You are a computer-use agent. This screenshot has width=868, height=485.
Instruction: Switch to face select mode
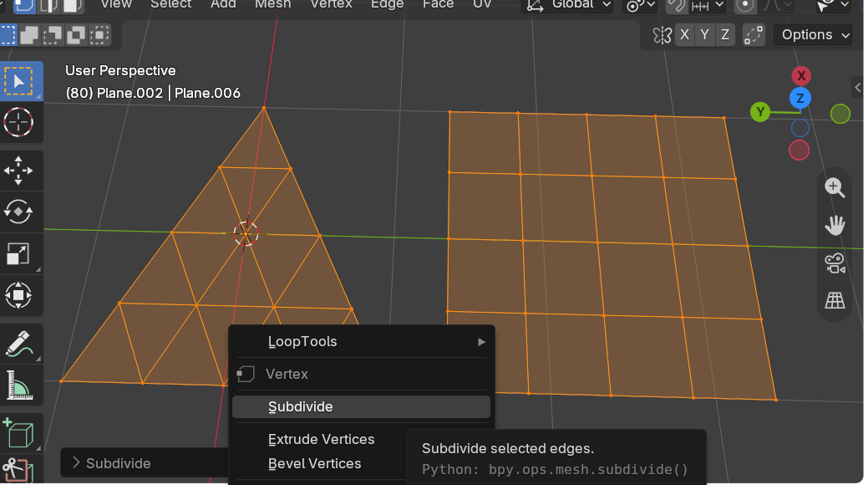pyautogui.click(x=72, y=6)
